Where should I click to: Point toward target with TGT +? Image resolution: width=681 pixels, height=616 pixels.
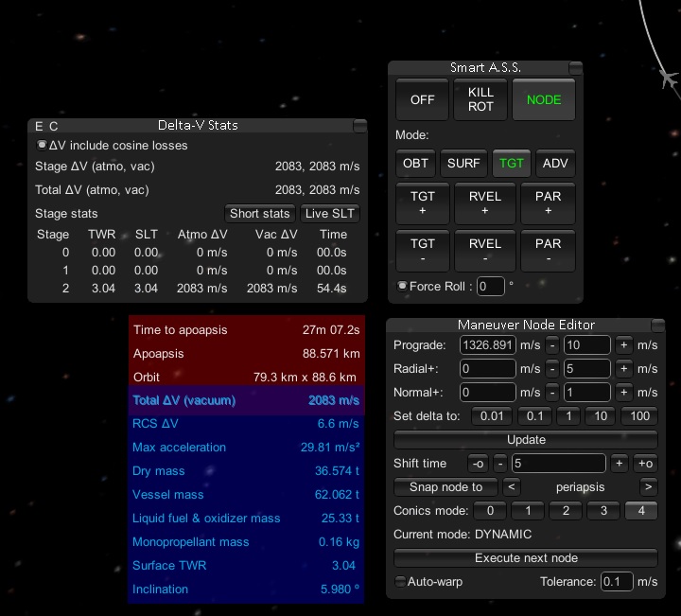[x=423, y=203]
